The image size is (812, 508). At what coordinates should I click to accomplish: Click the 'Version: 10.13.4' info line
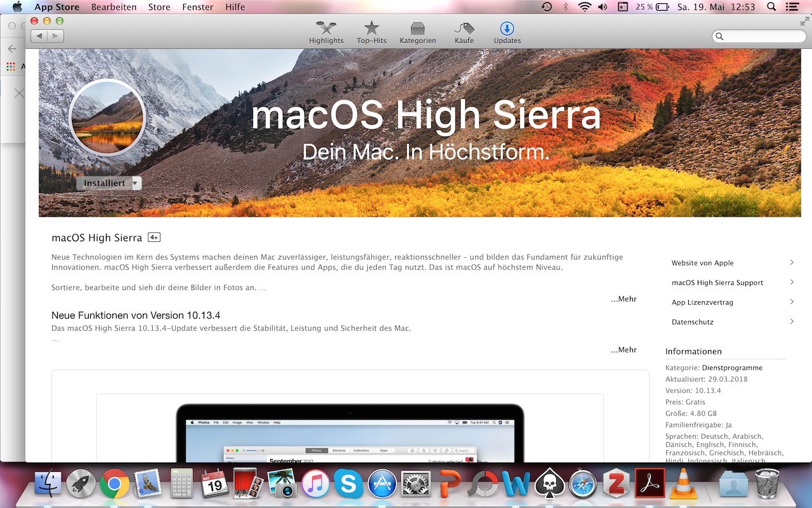(693, 391)
